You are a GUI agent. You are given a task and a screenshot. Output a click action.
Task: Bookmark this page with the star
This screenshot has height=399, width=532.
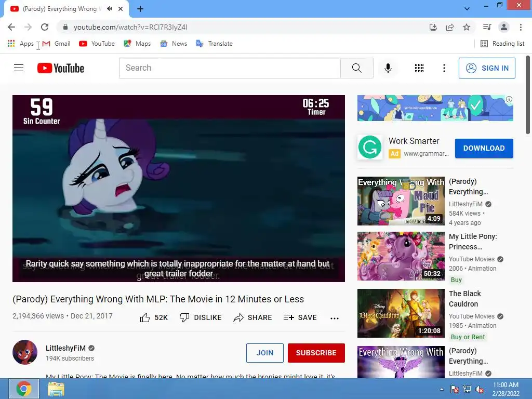point(467,27)
